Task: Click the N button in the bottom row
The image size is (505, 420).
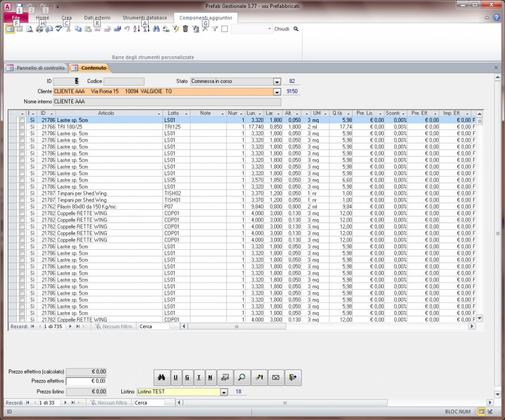Action: [210, 378]
